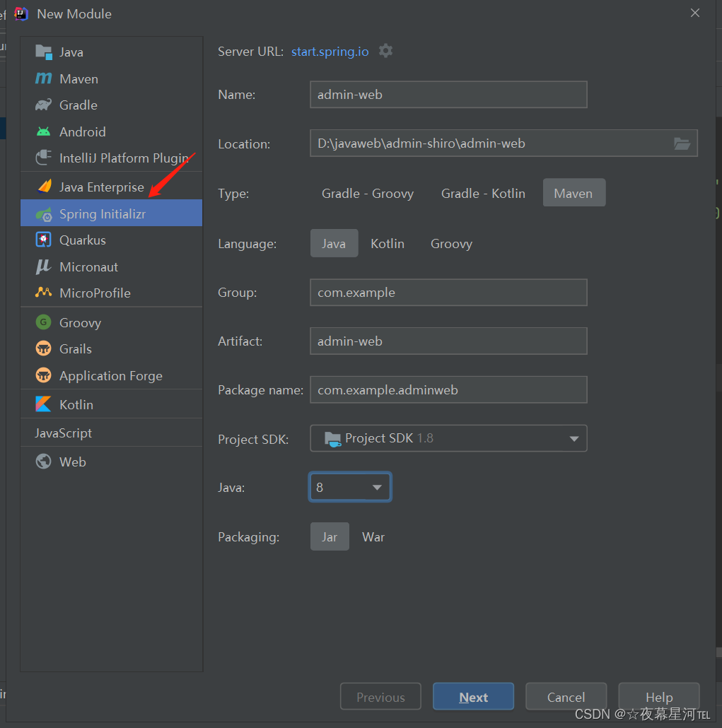
Task: Click the Group input field
Action: [x=448, y=293]
